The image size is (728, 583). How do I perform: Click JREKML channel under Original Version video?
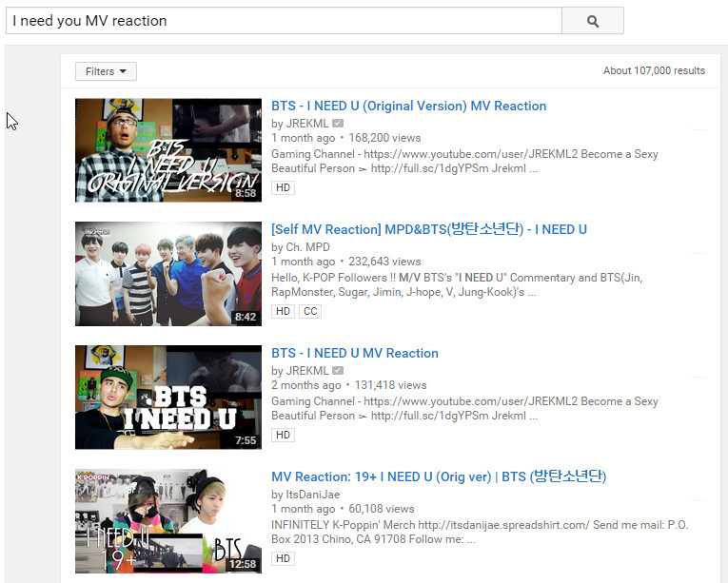pos(306,124)
